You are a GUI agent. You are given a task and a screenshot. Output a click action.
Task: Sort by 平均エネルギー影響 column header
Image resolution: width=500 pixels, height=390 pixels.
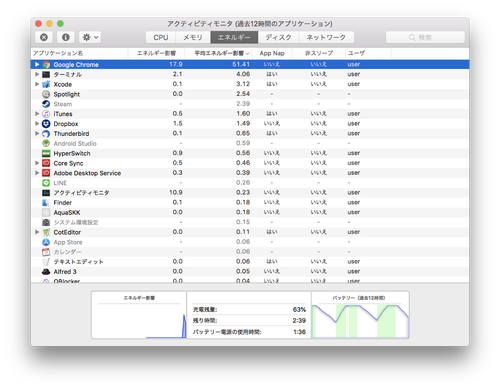point(221,53)
